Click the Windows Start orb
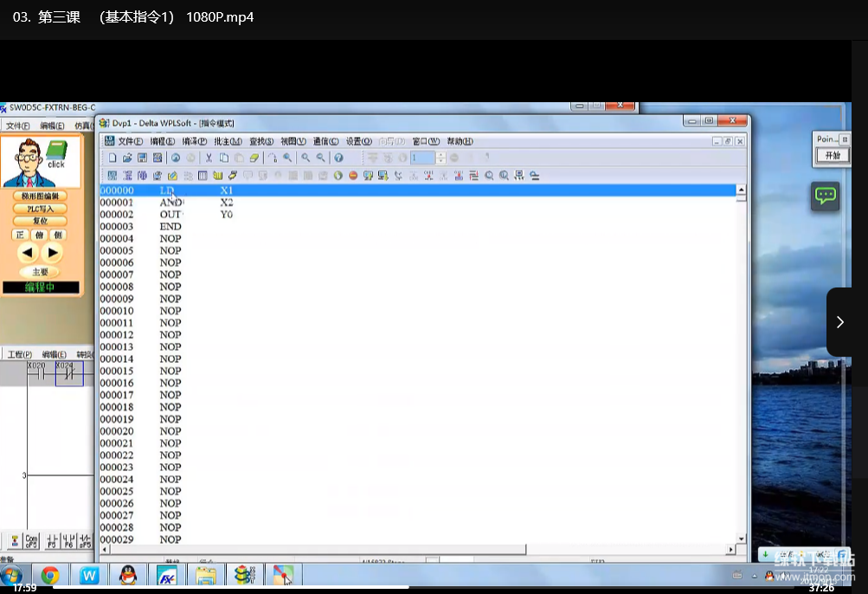Image resolution: width=868 pixels, height=594 pixels. (x=11, y=575)
